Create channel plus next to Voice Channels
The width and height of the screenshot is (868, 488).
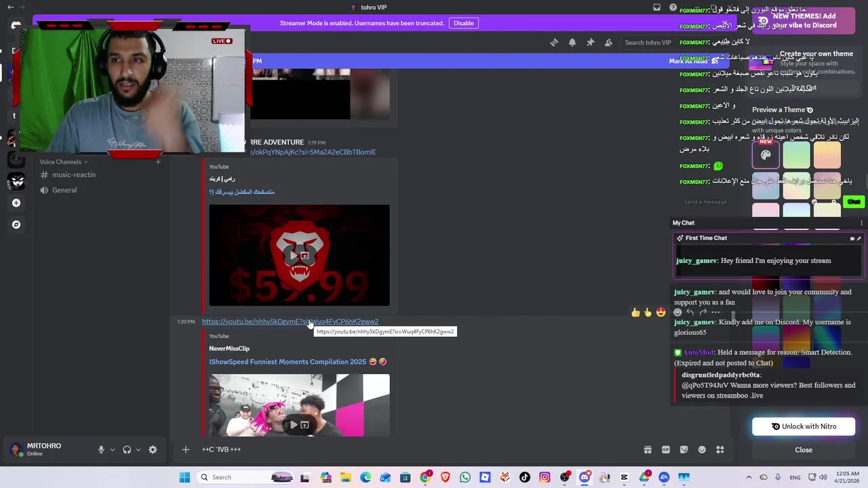(x=158, y=162)
